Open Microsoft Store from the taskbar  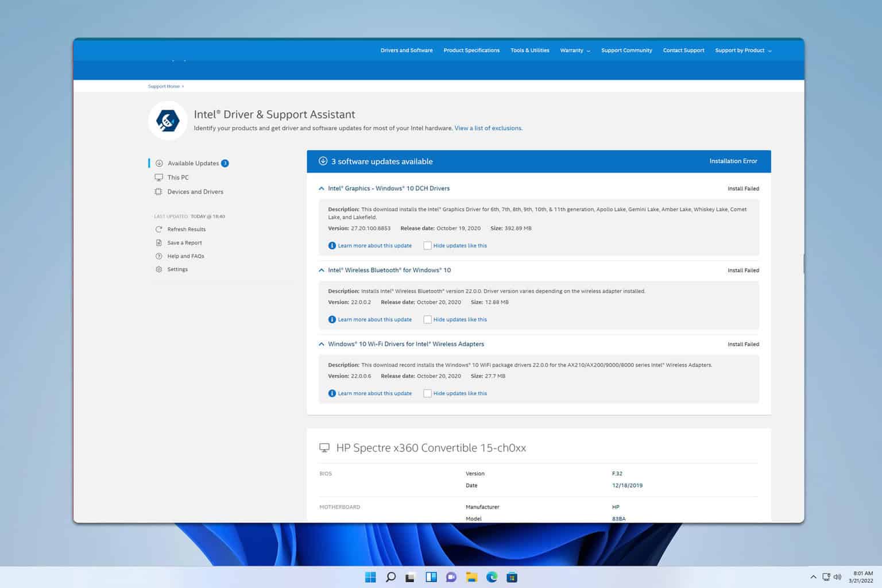512,577
